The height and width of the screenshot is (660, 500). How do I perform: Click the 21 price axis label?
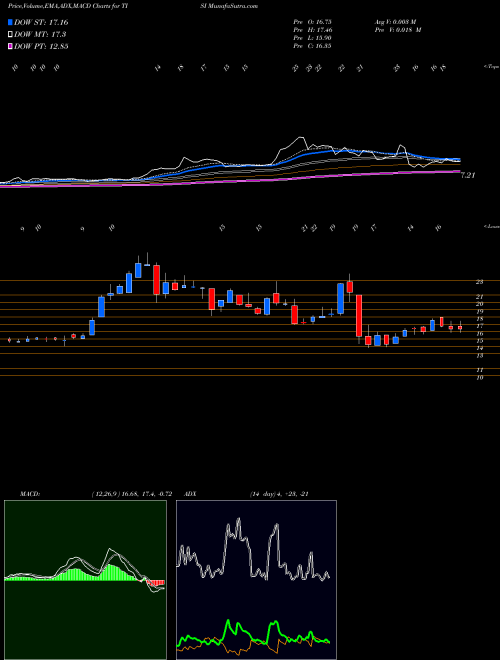479,297
